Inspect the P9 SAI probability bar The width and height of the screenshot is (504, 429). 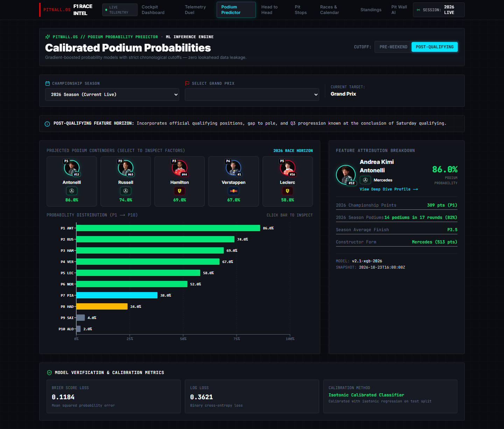(80, 318)
